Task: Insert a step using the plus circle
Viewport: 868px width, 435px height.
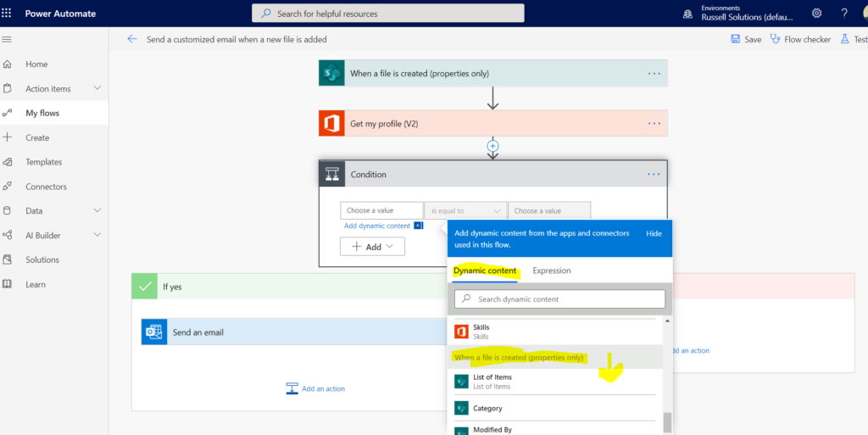Action: 492,146
